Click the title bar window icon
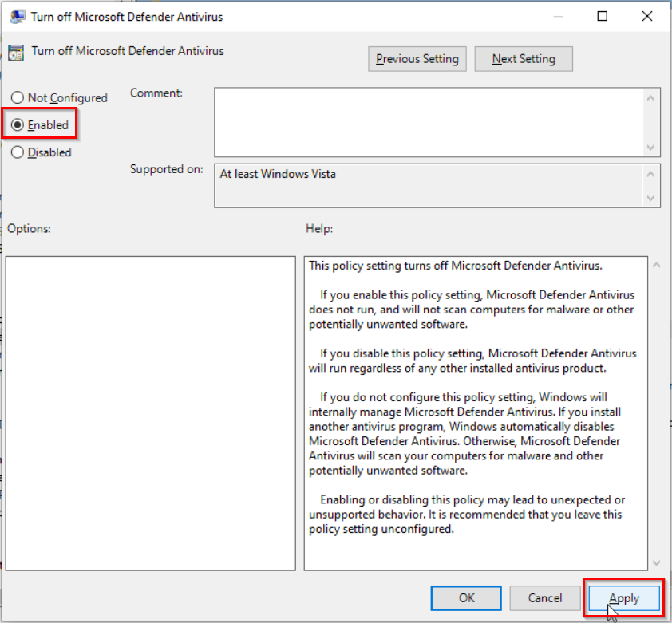 [17, 17]
